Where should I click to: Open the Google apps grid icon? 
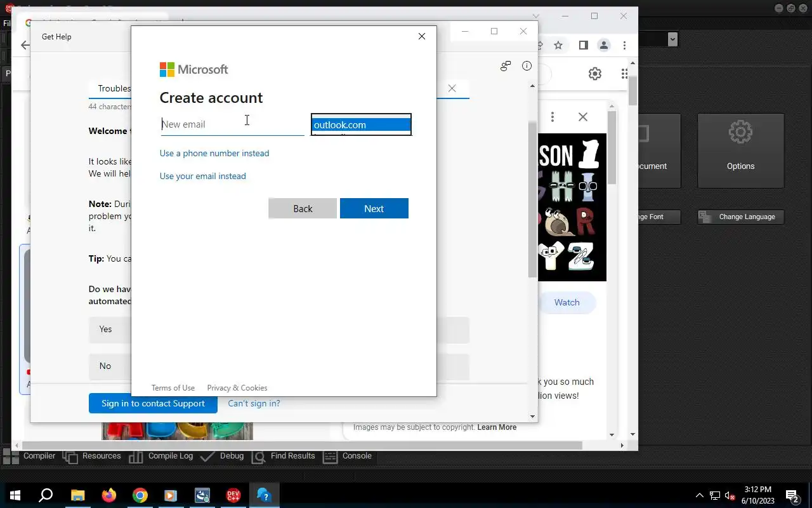(x=625, y=74)
